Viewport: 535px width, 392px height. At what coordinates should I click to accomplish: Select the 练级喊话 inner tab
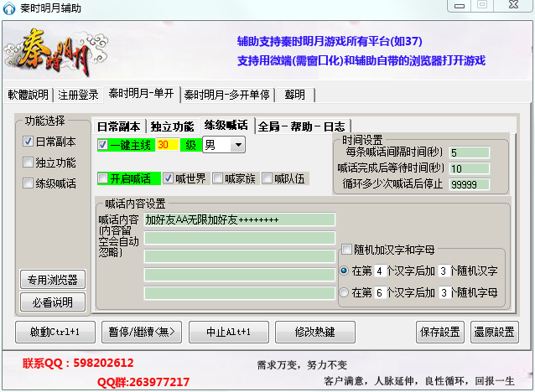tap(226, 125)
